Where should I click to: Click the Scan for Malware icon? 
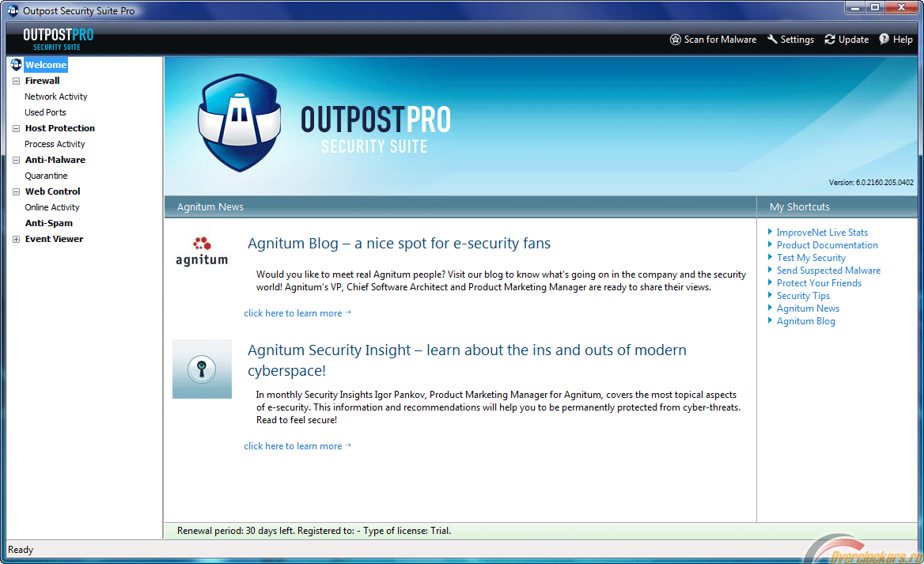pos(676,40)
